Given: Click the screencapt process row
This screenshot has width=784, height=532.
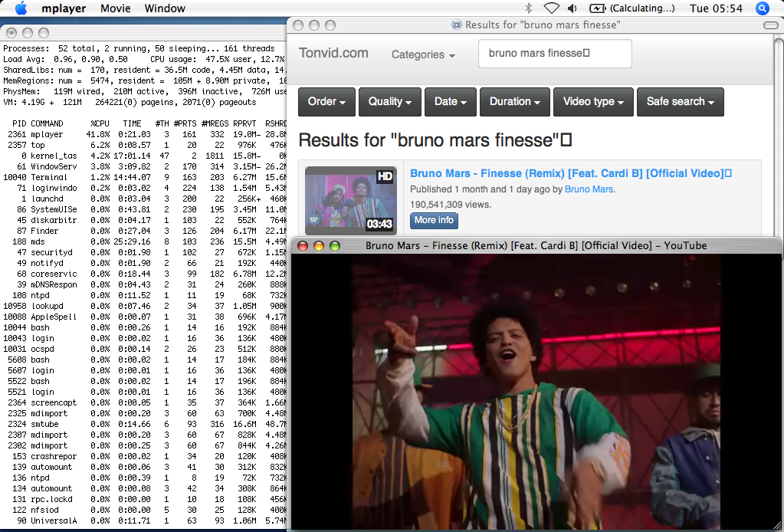Looking at the screenshot, I should coord(145,402).
